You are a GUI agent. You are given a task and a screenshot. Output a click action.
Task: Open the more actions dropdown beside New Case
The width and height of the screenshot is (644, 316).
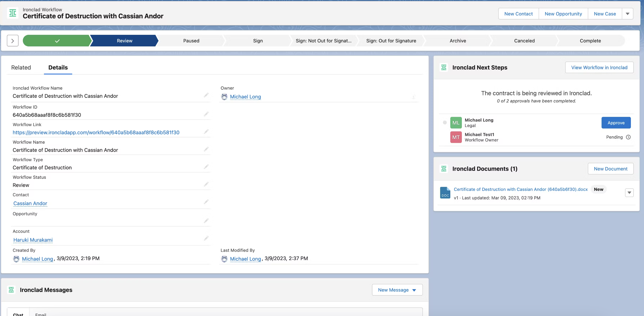coord(627,14)
